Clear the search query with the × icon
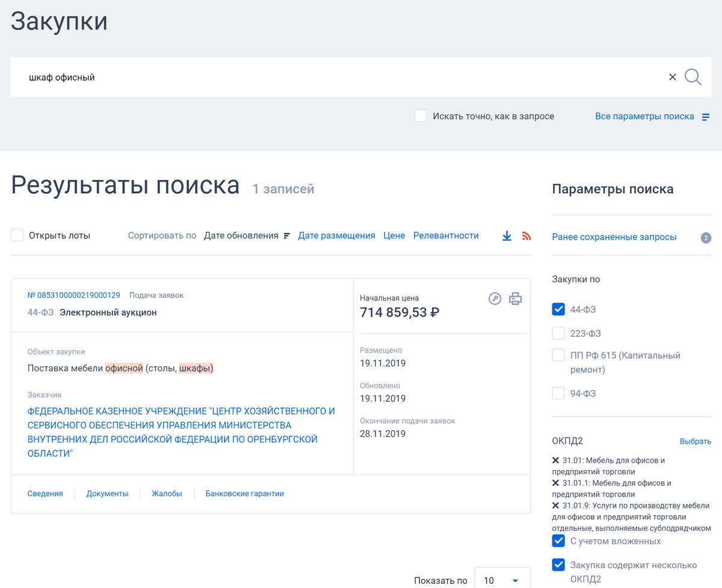Screen dimensions: 722x588 (672, 76)
